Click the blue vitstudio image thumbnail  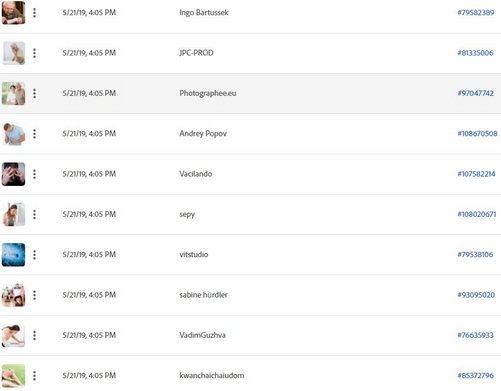tap(13, 255)
